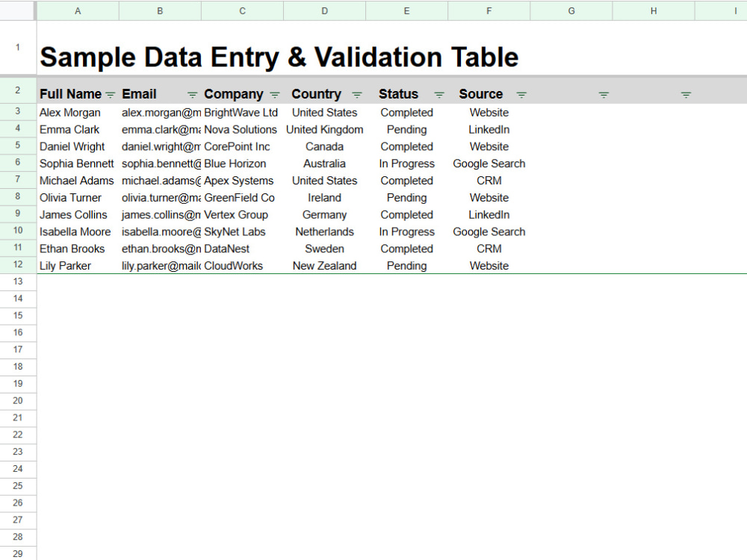Click the 'Company' header cell text
747x560 pixels.
point(233,94)
